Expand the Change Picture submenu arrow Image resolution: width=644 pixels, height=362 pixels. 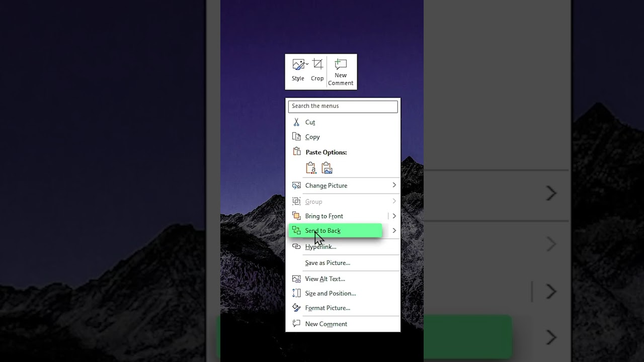[394, 186]
